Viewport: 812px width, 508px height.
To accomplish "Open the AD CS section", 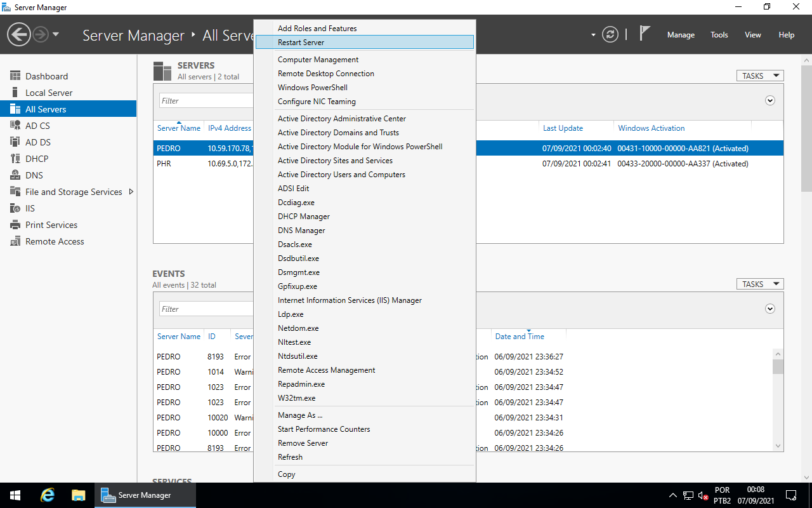I will click(x=38, y=125).
